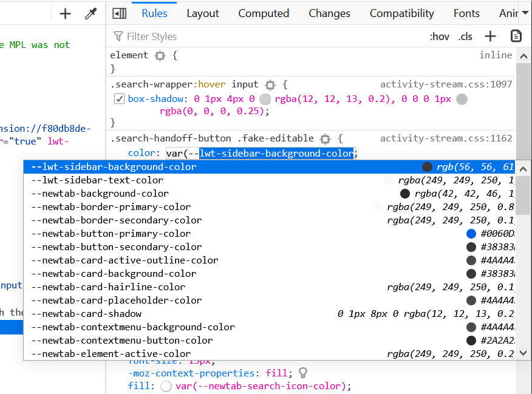Click the plus icon to create a new node
Image resolution: width=532 pixels, height=394 pixels.
click(66, 13)
